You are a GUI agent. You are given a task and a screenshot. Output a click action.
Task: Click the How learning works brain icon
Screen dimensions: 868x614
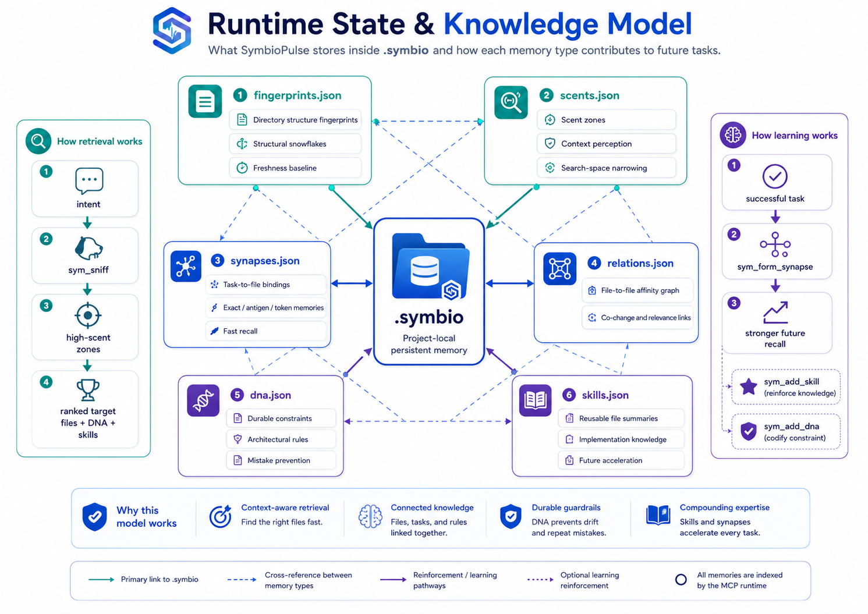733,135
